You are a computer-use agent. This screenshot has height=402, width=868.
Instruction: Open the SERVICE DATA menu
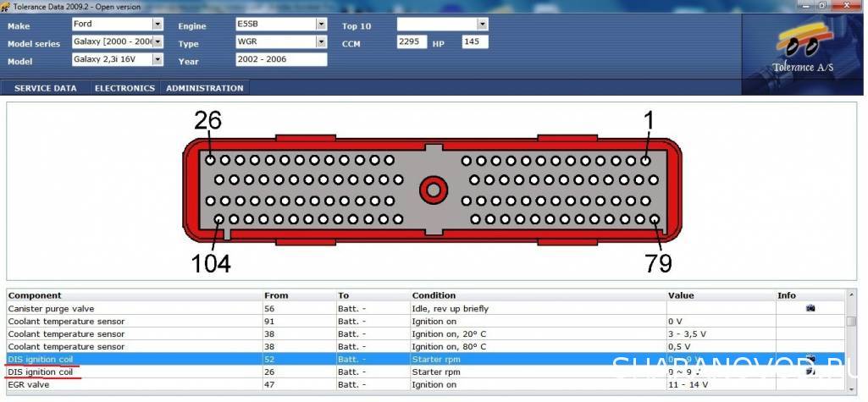[45, 88]
